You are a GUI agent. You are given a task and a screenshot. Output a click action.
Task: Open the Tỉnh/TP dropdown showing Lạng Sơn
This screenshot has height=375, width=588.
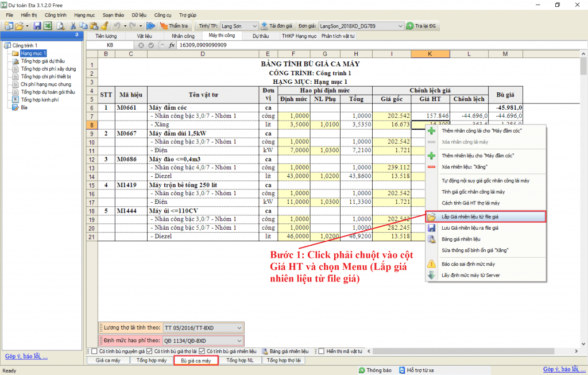[x=239, y=26]
